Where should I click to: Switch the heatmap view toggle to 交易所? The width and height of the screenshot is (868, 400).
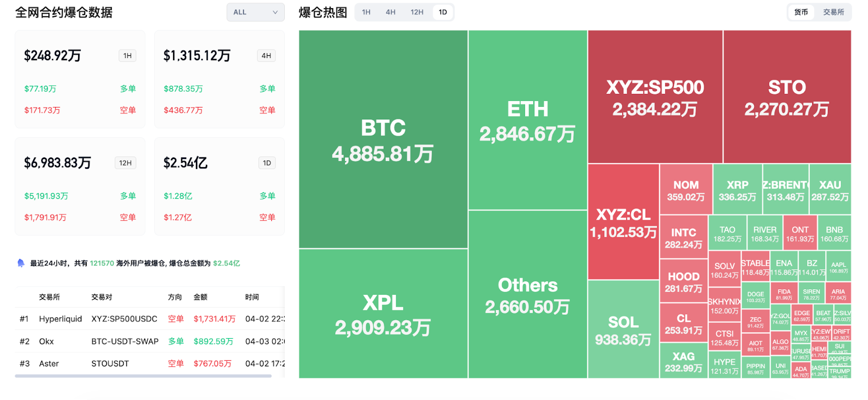[833, 12]
